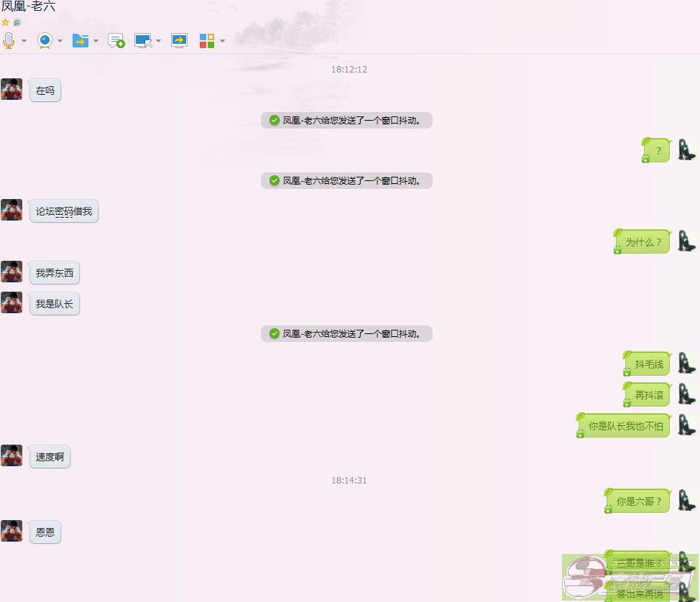
Task: Open remote desktop control icon
Action: pos(143,40)
